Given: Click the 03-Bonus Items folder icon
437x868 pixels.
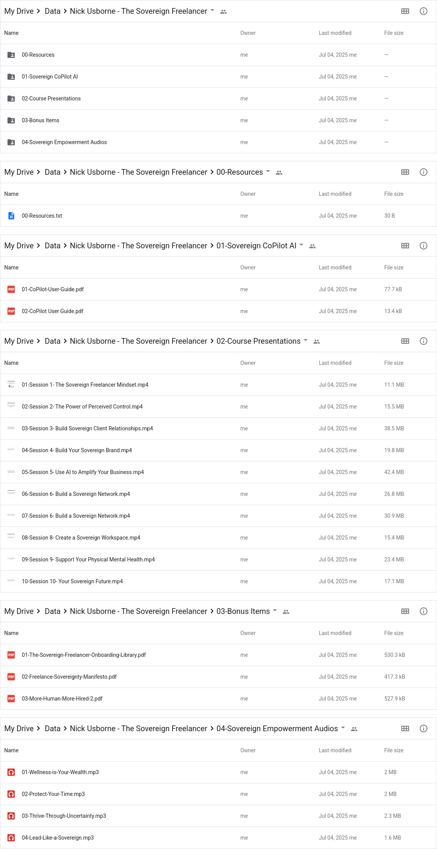Looking at the screenshot, I should click(11, 120).
